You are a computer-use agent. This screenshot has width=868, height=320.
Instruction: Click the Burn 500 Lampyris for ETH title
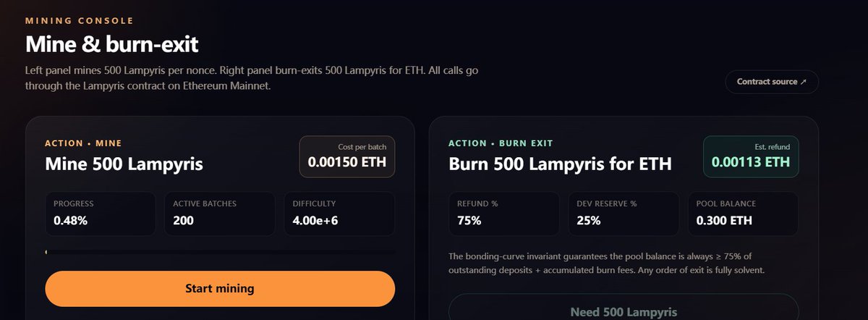pos(560,164)
